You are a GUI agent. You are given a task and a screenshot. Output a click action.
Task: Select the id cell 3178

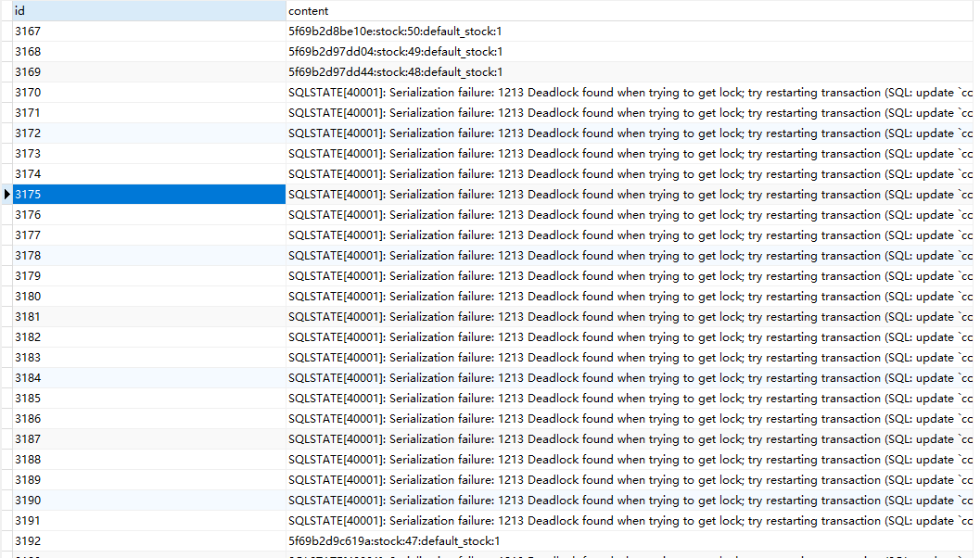(x=148, y=256)
